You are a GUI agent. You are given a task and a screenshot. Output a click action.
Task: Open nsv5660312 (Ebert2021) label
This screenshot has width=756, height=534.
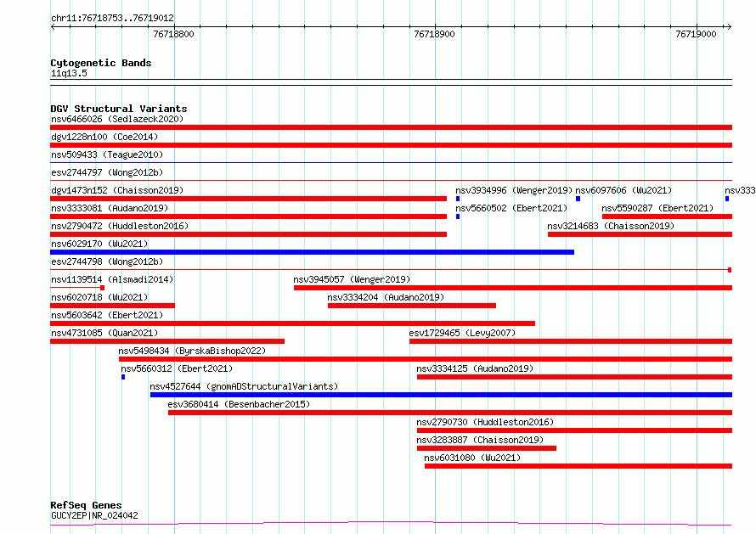(x=177, y=368)
